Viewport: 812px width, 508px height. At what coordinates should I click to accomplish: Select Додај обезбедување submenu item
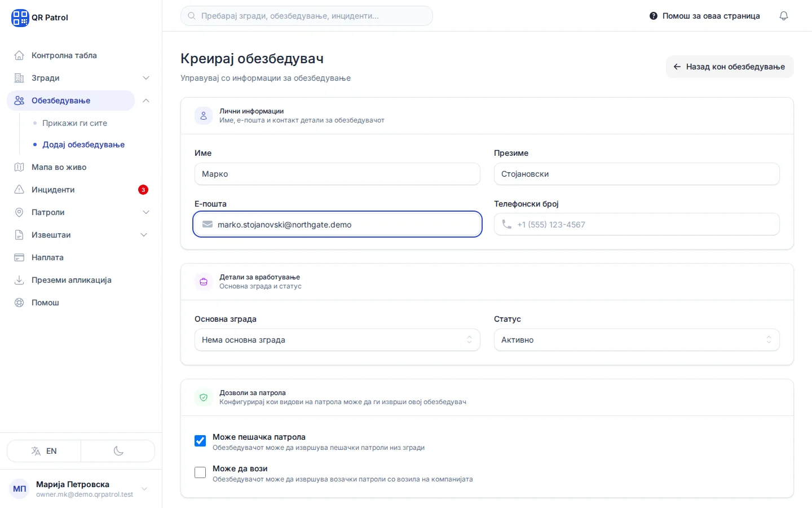83,144
